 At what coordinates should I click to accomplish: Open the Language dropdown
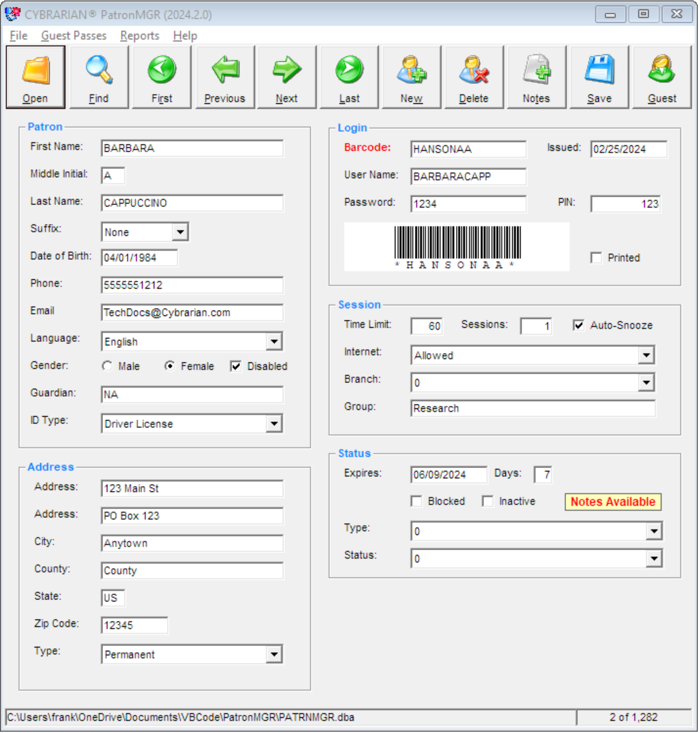[x=274, y=342]
